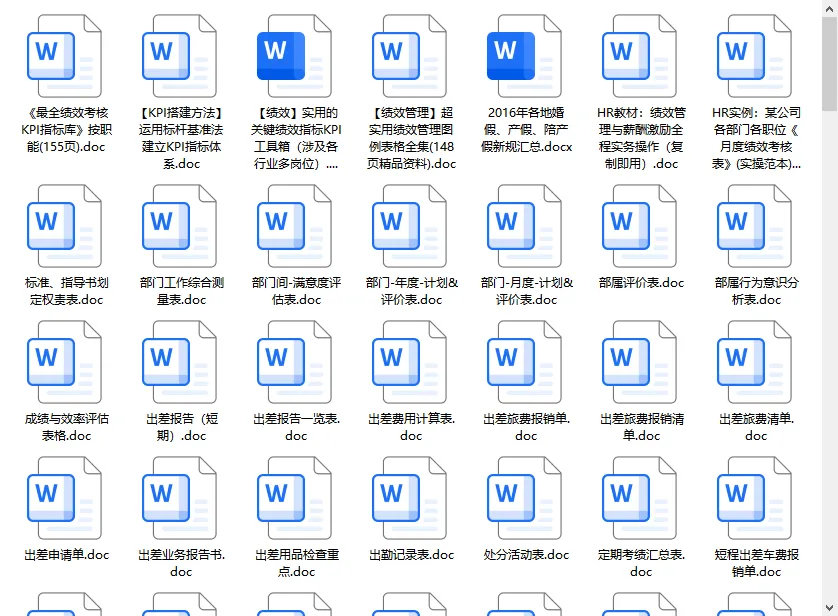Select the 出差报告（短期）.doc icon

(x=180, y=362)
